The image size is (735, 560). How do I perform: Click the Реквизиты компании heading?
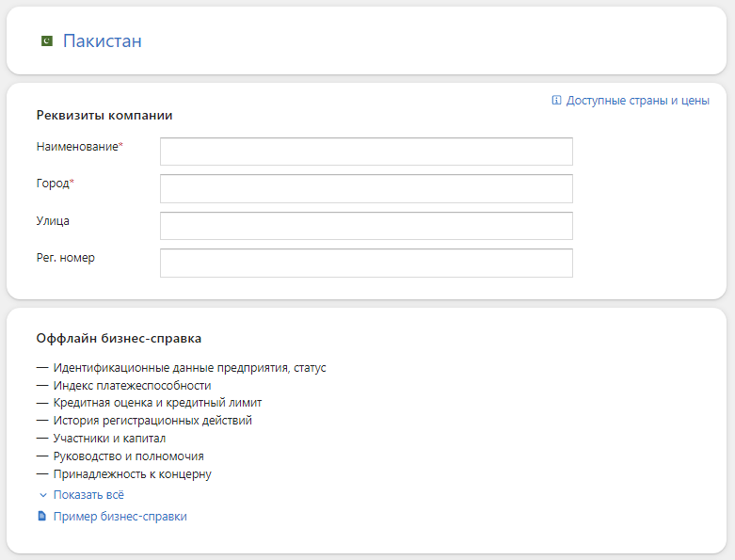coord(104,115)
